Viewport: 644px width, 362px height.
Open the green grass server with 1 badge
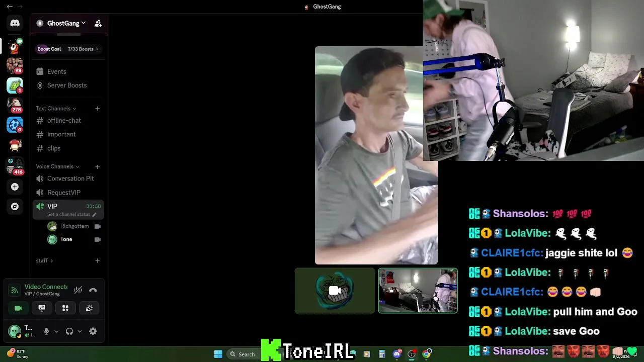coord(15,85)
